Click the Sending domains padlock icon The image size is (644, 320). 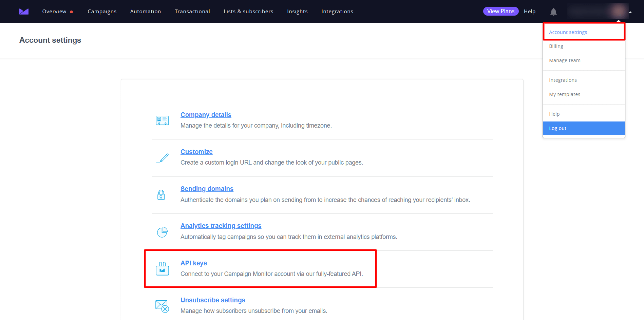coord(161,194)
